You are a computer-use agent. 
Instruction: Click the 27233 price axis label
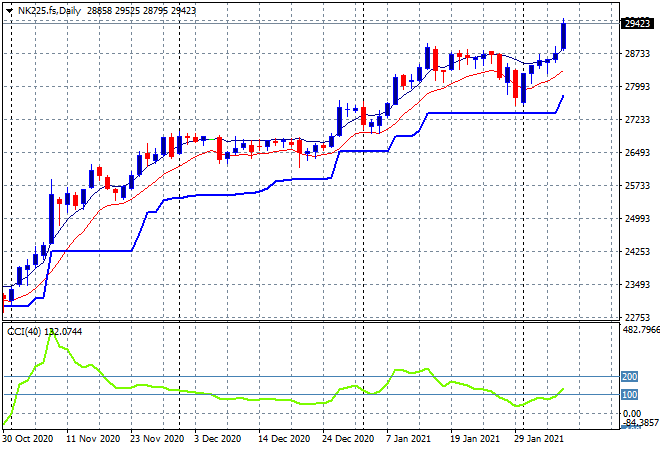637,120
